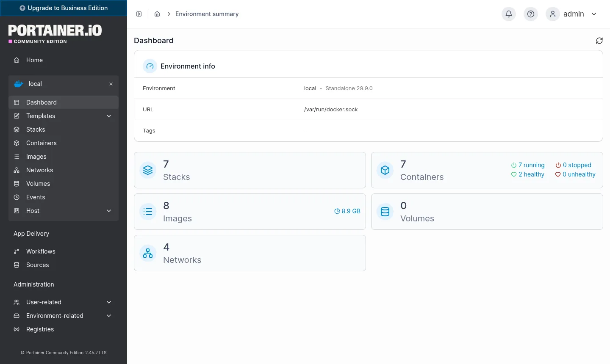610x364 pixels.
Task: Click the Images list icon in the tile
Action: (x=148, y=212)
